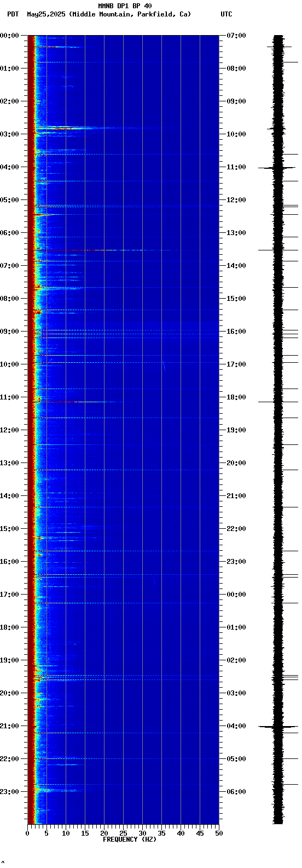Click the title text 'MMNB DP1 BP 40'
The height and width of the screenshot is (868, 302).
coord(125,6)
